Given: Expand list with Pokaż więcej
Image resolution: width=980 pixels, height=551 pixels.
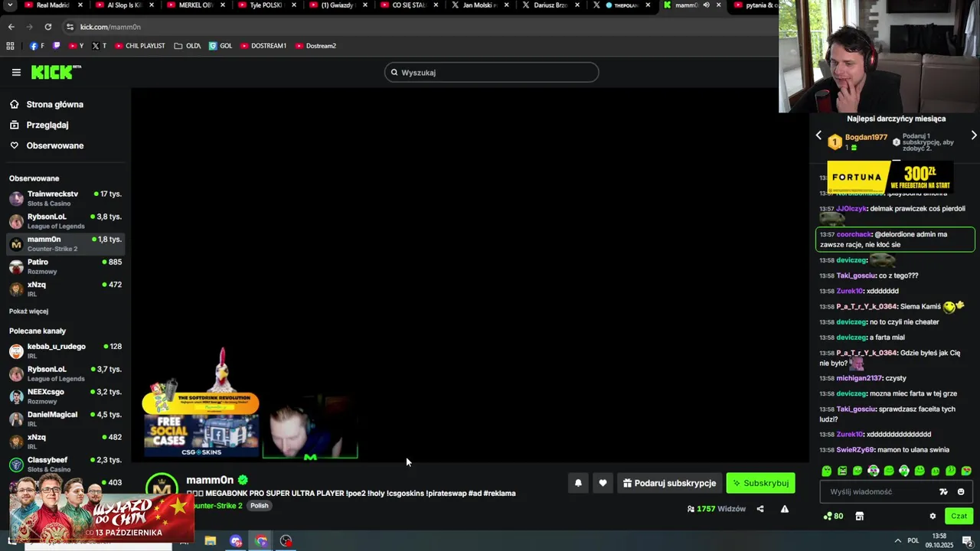Looking at the screenshot, I should (28, 311).
